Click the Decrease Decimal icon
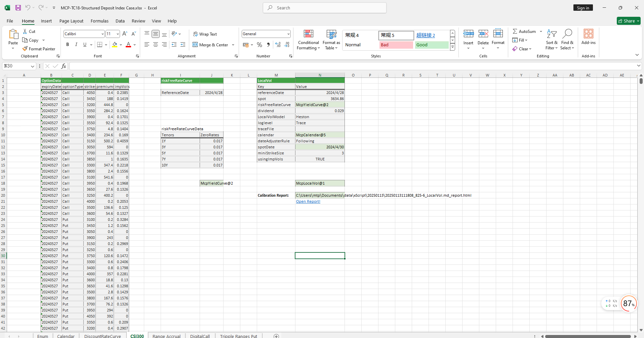Viewport: 644px width, 338px height. pos(287,44)
